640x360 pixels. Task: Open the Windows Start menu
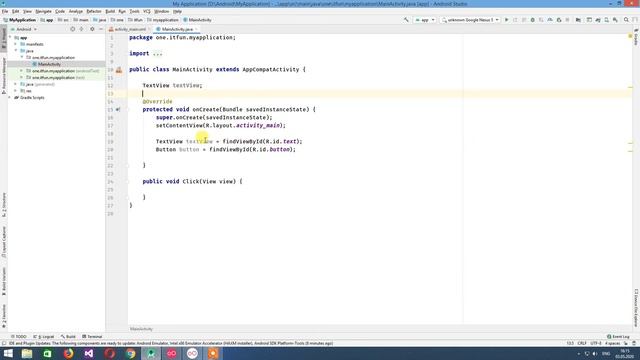[x=8, y=353]
